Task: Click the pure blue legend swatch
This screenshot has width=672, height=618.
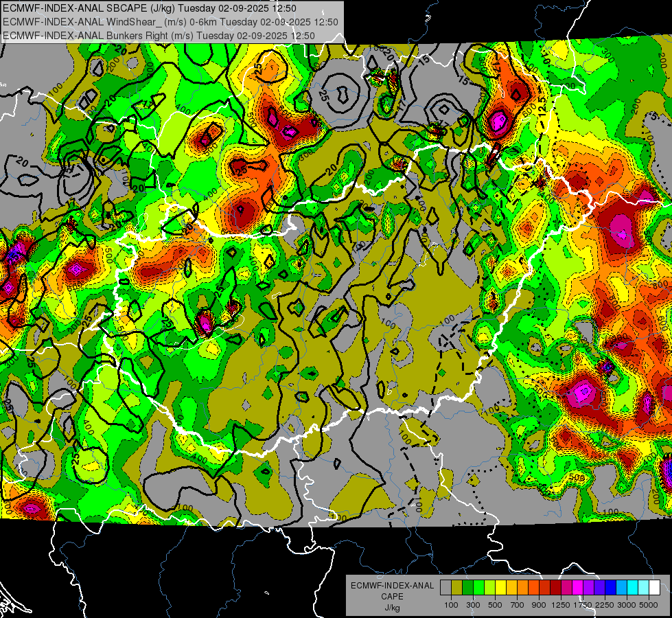Action: pyautogui.click(x=611, y=588)
